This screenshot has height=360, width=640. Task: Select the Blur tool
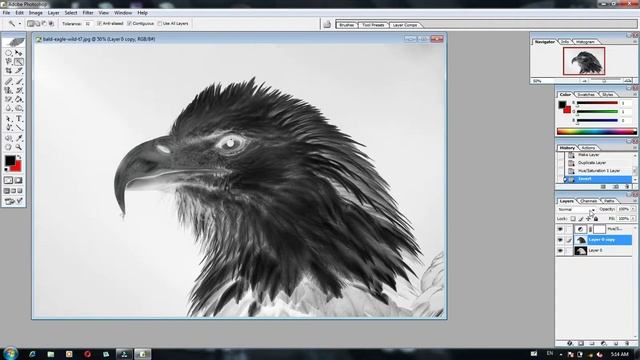coord(8,108)
